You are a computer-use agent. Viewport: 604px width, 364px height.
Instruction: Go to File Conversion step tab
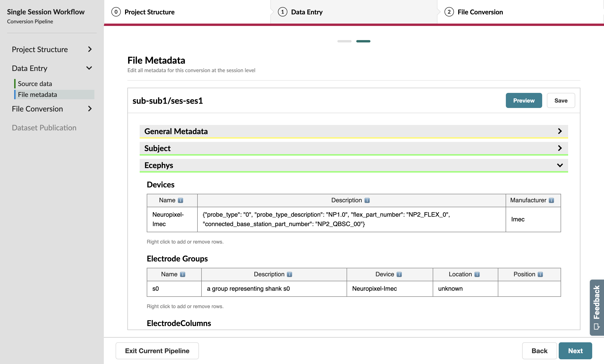click(x=520, y=12)
